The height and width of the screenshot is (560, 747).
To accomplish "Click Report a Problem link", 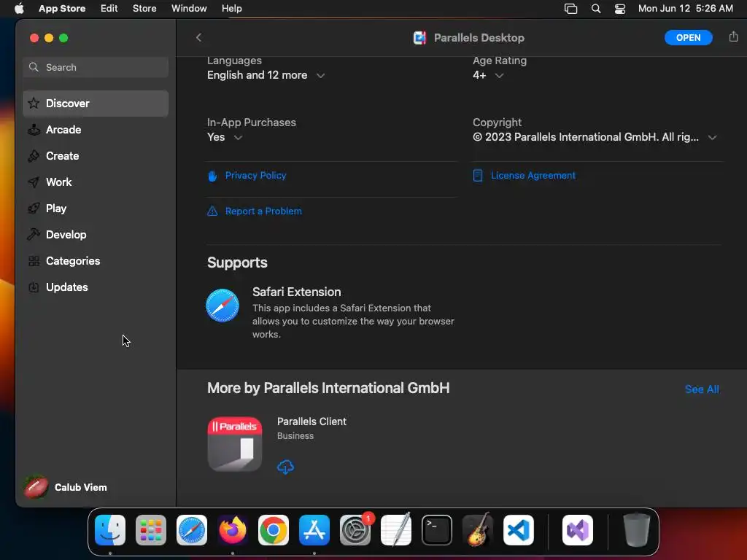I will [x=263, y=211].
